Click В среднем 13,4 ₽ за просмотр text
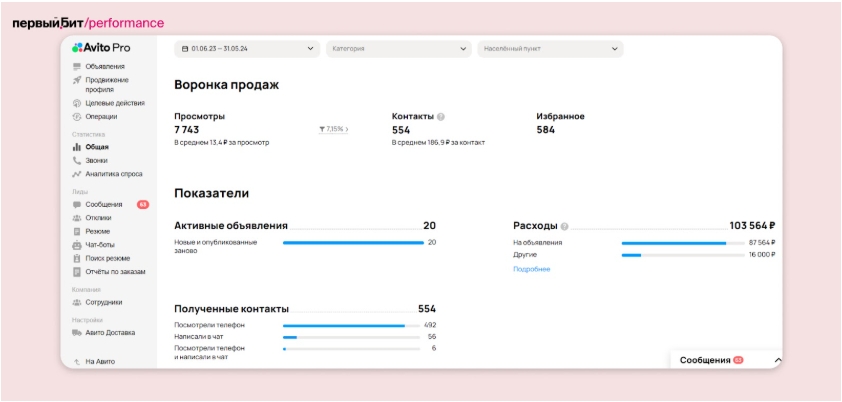This screenshot has height=402, width=842. coord(222,143)
